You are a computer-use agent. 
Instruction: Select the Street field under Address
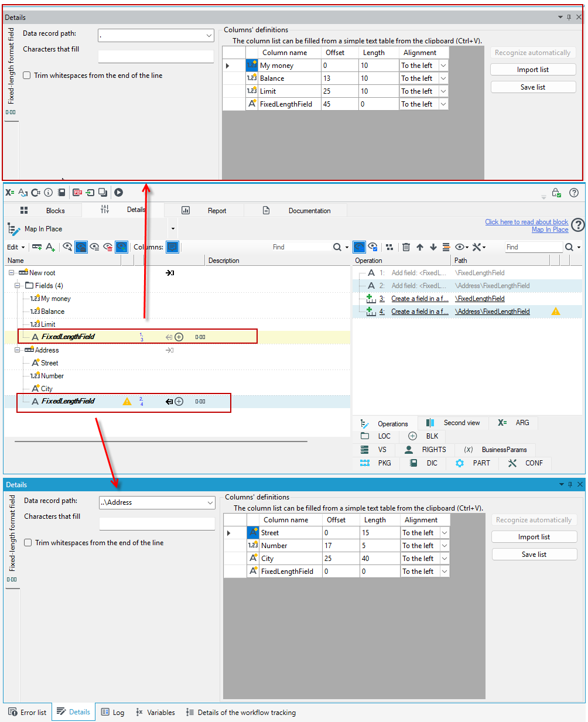(x=50, y=363)
